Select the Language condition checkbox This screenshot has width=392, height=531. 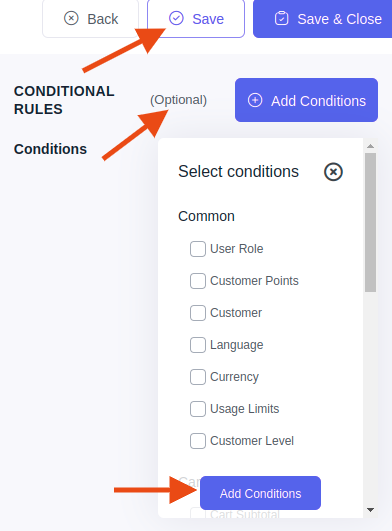198,345
